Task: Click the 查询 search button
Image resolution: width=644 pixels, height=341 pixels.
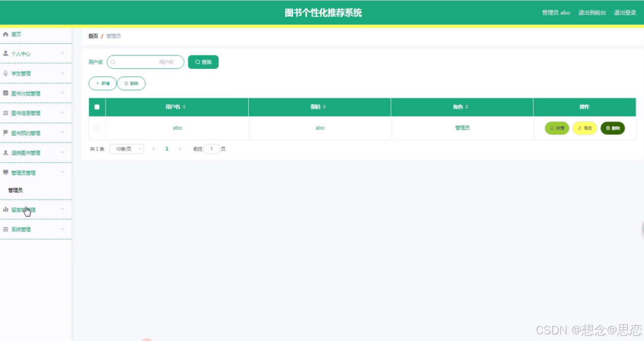Action: (x=203, y=62)
